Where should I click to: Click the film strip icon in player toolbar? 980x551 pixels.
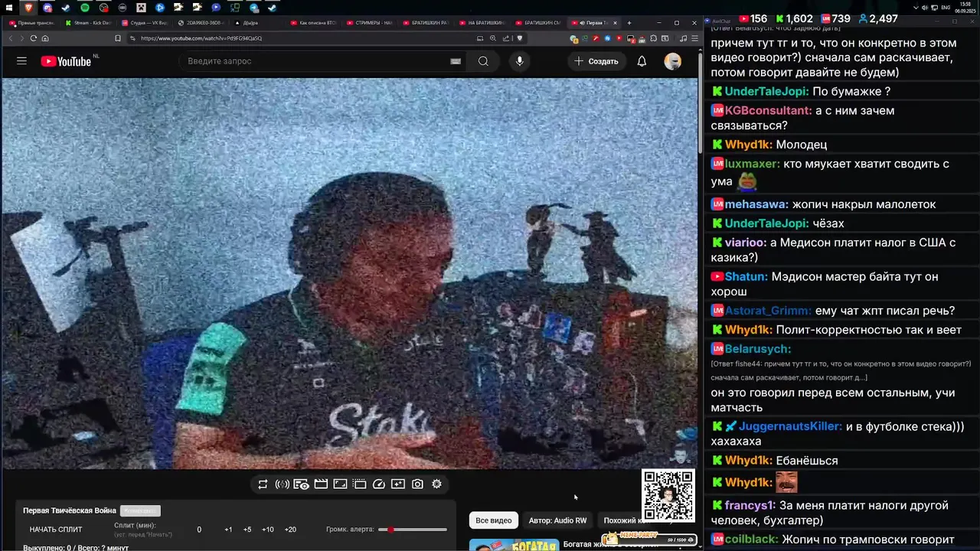click(360, 484)
